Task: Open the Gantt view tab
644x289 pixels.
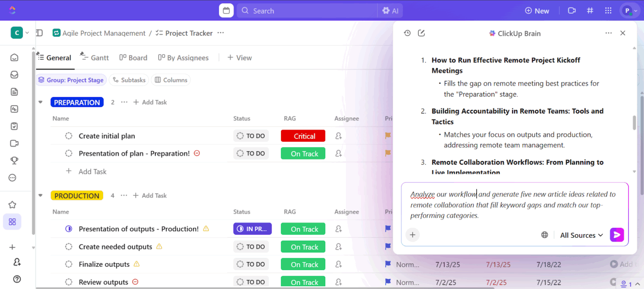Action: point(94,58)
